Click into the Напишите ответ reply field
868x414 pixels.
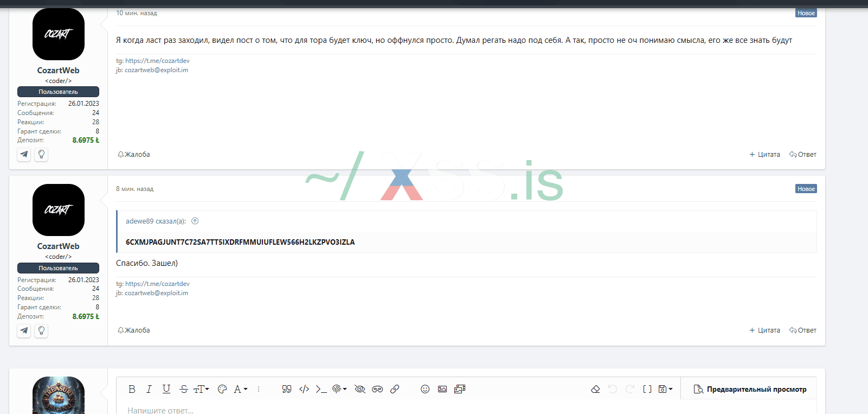point(466,410)
